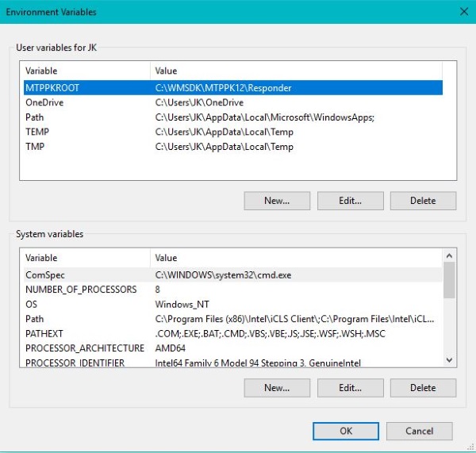Click the C:\WMSDK\MTPPK12\Responder value

click(x=223, y=88)
